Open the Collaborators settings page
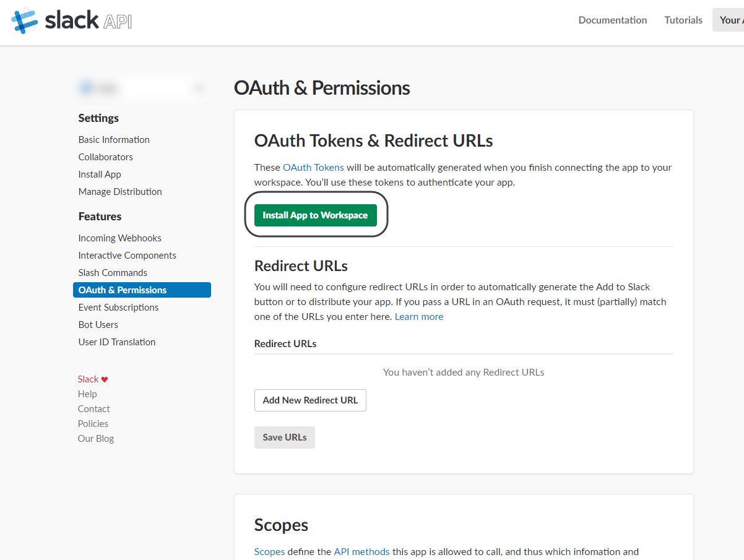 pyautogui.click(x=106, y=157)
